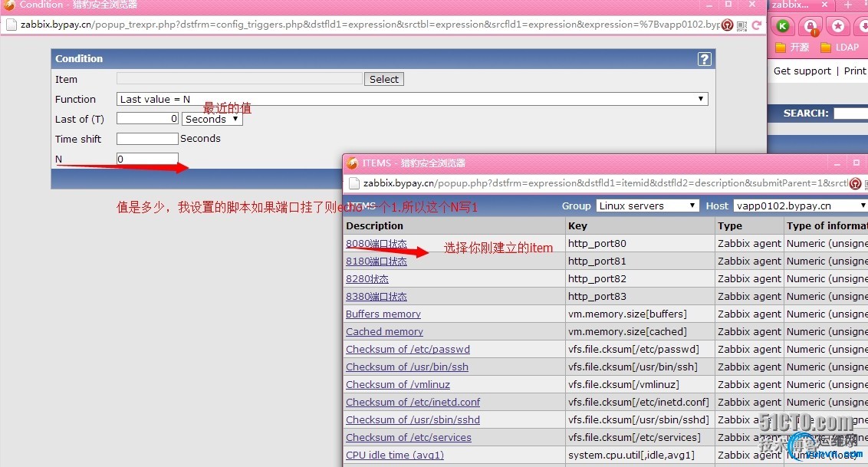Click the ITEMS window address bar URL
Viewport: 868px width, 467px height.
(x=605, y=183)
